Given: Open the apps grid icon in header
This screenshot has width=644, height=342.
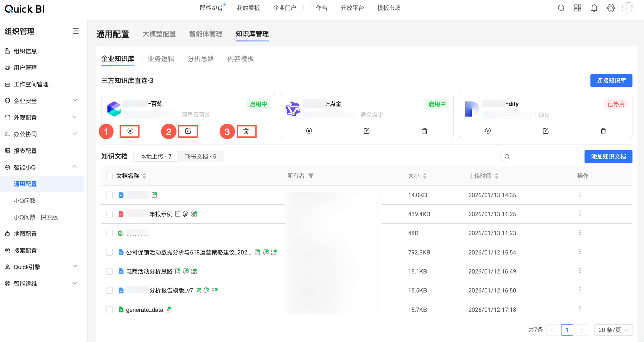Looking at the screenshot, I should [578, 8].
